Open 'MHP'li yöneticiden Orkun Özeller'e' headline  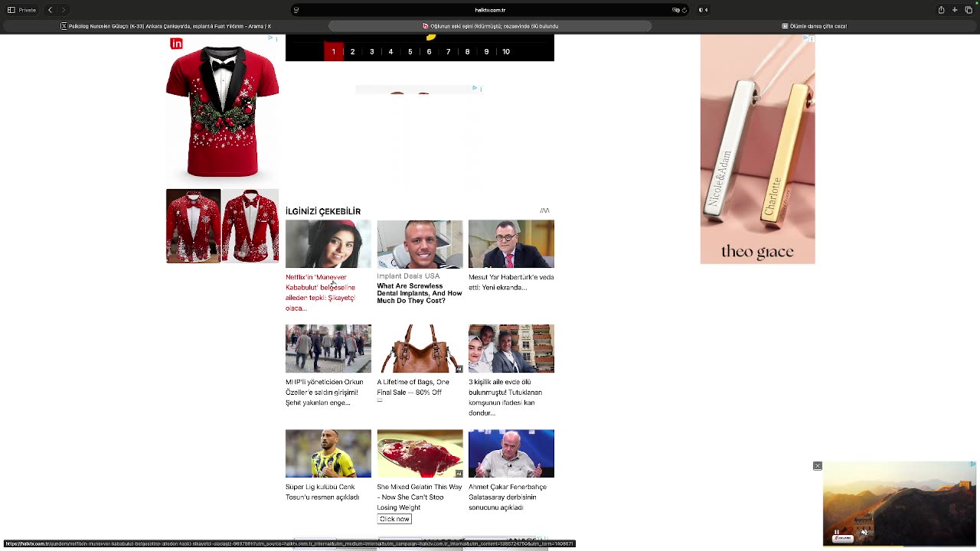[x=325, y=392]
